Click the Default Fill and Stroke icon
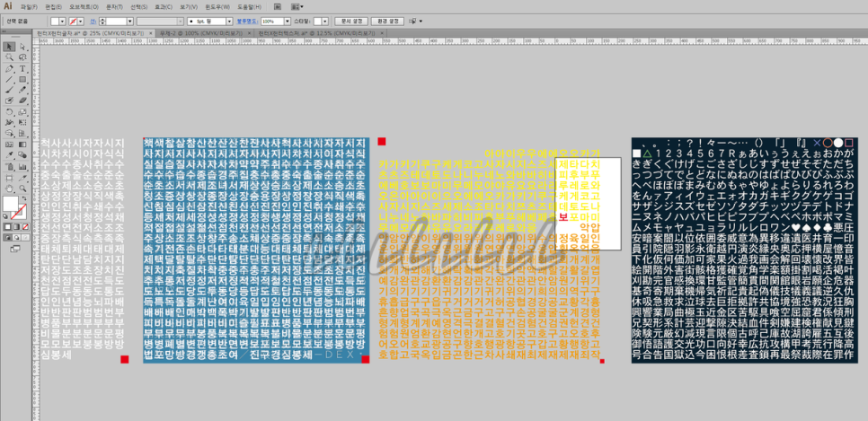868x421 pixels. [x=4, y=215]
